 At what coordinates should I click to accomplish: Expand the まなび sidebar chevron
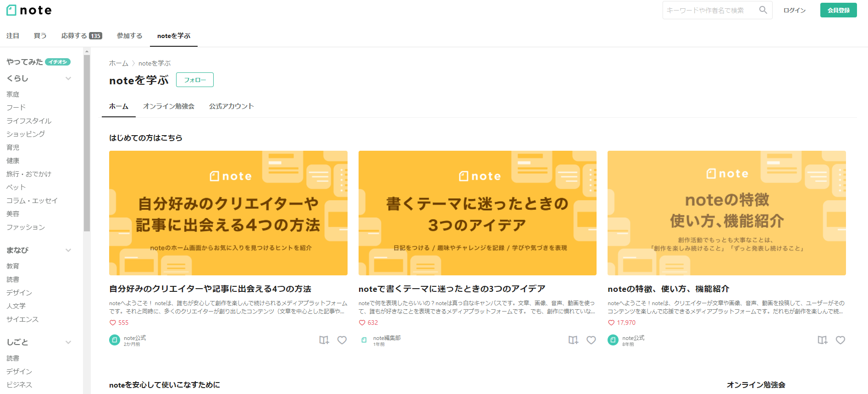(x=68, y=250)
